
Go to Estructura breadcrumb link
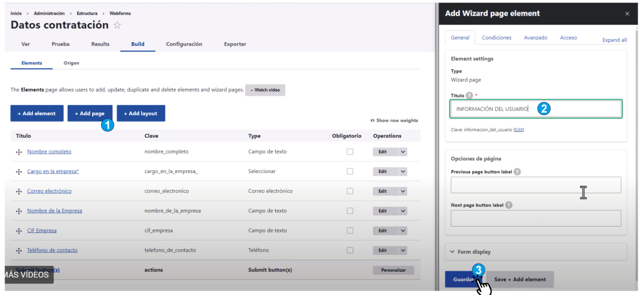[x=87, y=13]
